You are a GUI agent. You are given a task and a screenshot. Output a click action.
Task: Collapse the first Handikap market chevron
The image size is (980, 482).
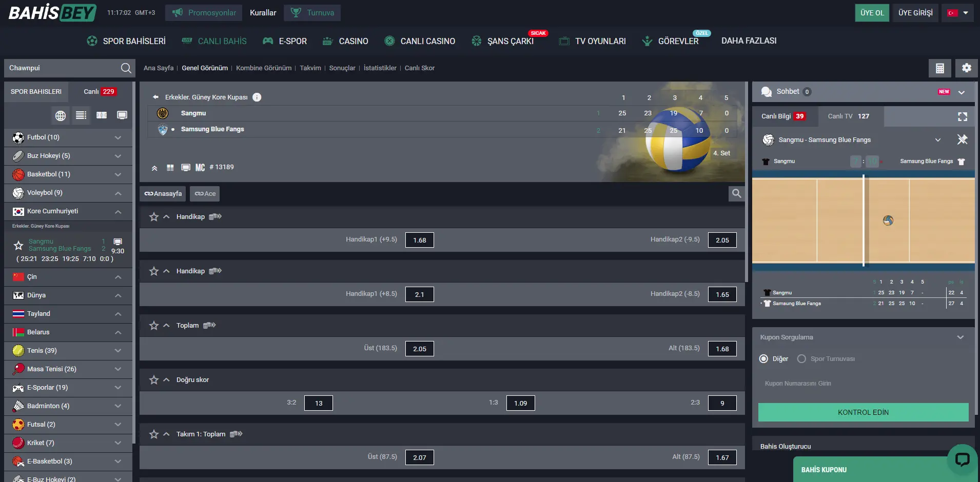tap(166, 217)
